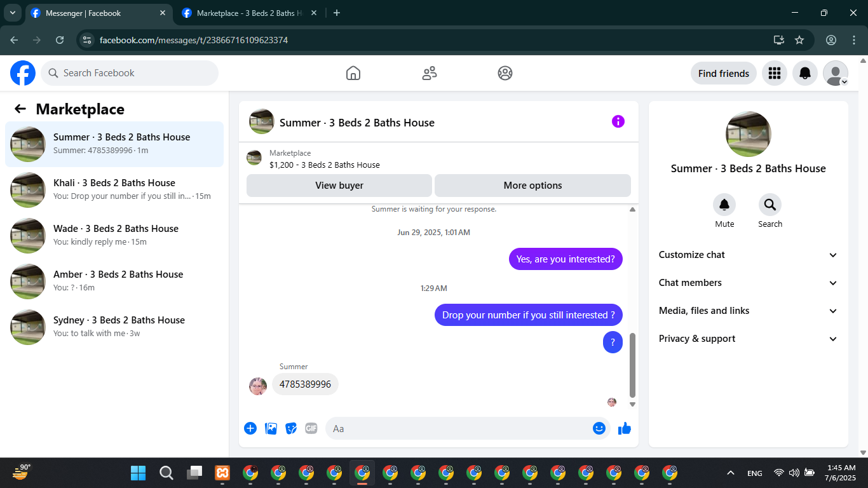Open the emoji picker smiley
Image resolution: width=868 pixels, height=488 pixels.
click(x=599, y=428)
